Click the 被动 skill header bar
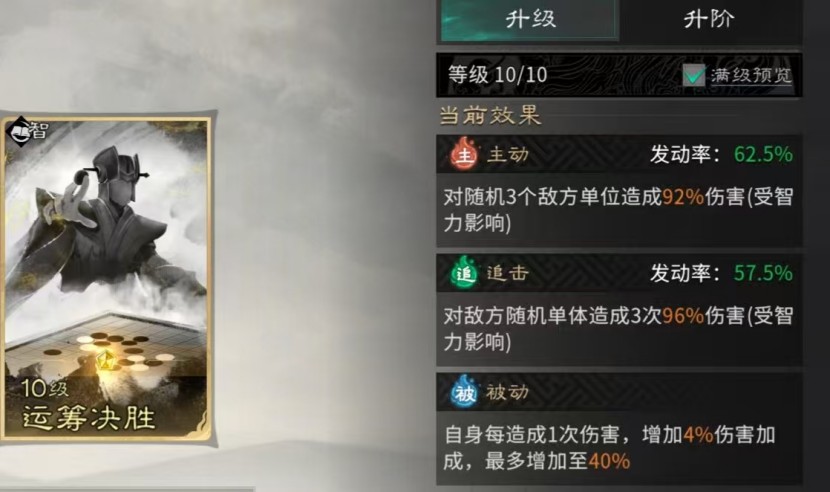 tap(618, 392)
